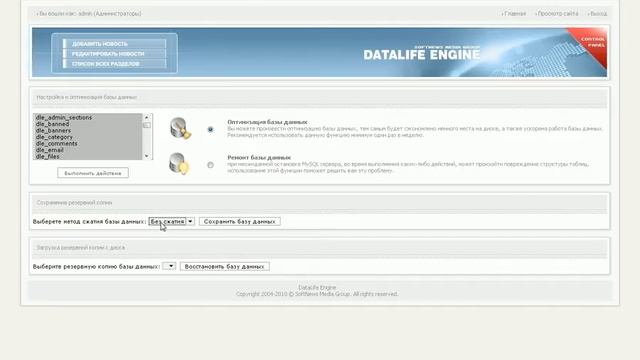Click the table list scrollbar thumb
This screenshot has width=640, height=360.
point(147,125)
